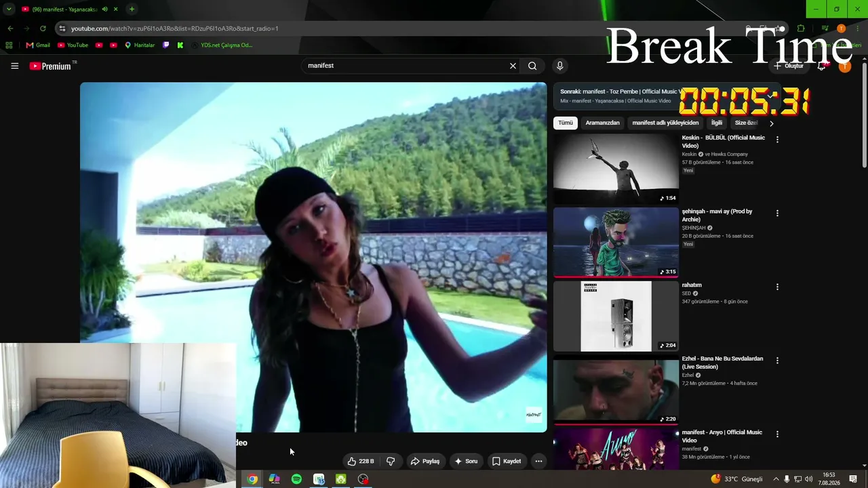Run the search with the magnifier button
The height and width of the screenshot is (488, 868).
click(532, 66)
